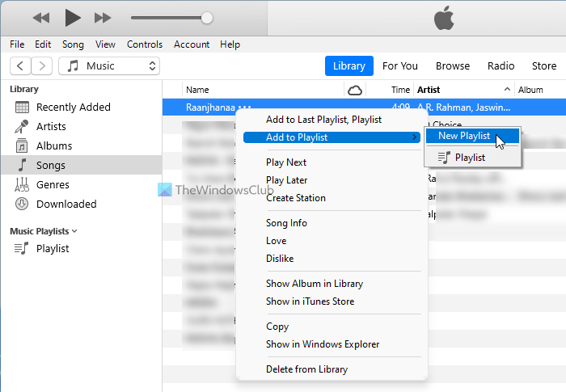This screenshot has height=392, width=566.
Task: Click the fast-forward playback button
Action: tap(103, 18)
